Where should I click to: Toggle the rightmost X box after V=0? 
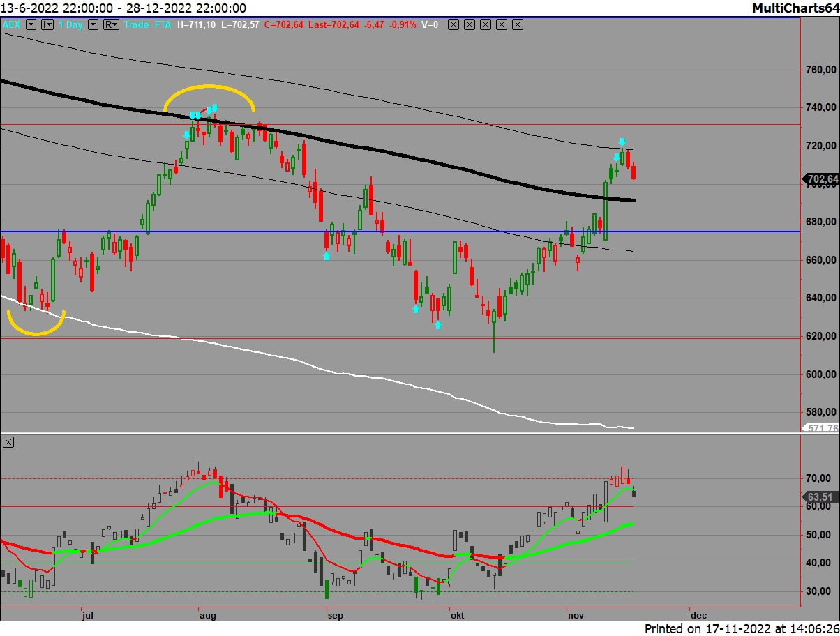click(518, 24)
